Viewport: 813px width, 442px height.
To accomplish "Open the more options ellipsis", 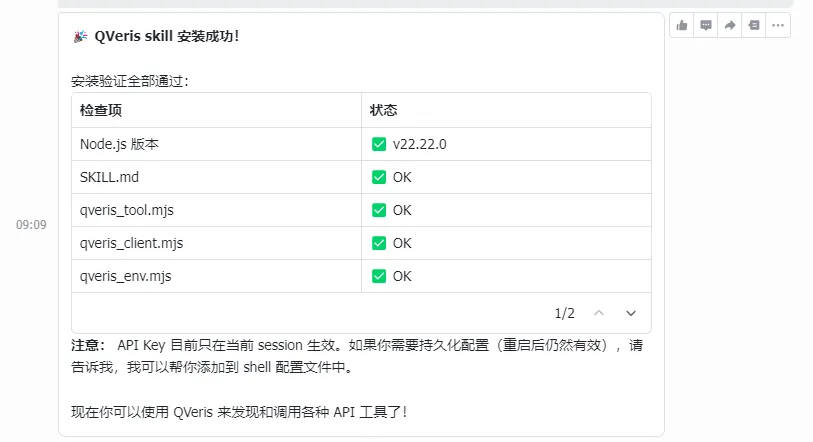I will tap(778, 25).
